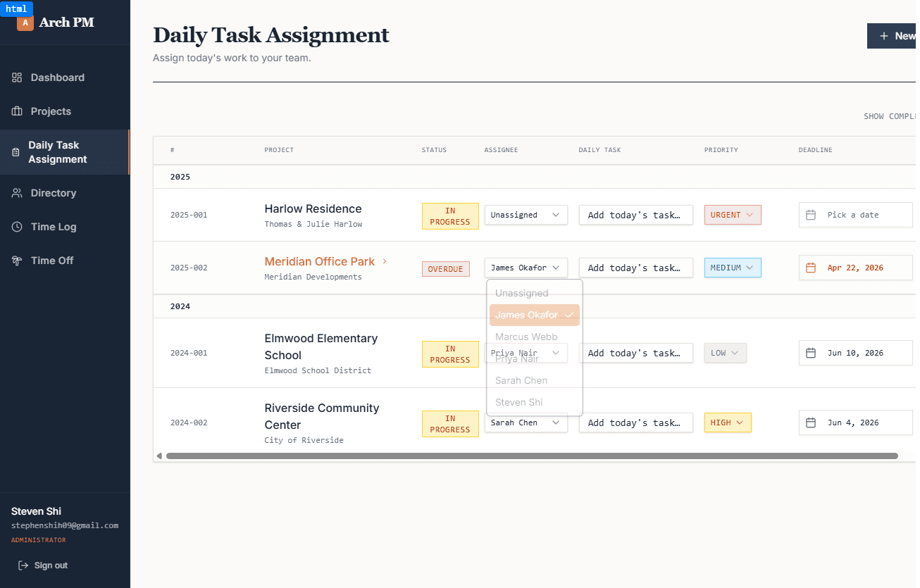Open the LOW priority dropdown
920x588 pixels.
(726, 353)
